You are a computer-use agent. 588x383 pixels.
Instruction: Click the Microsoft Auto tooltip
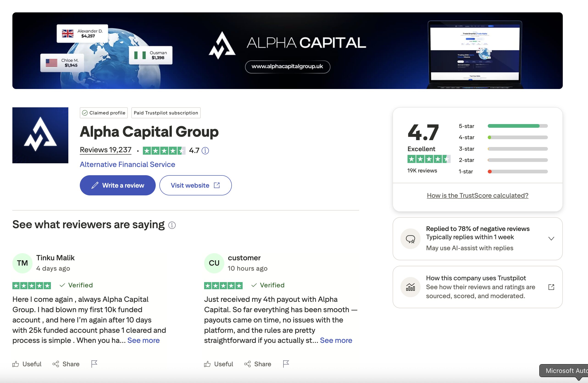pos(564,371)
